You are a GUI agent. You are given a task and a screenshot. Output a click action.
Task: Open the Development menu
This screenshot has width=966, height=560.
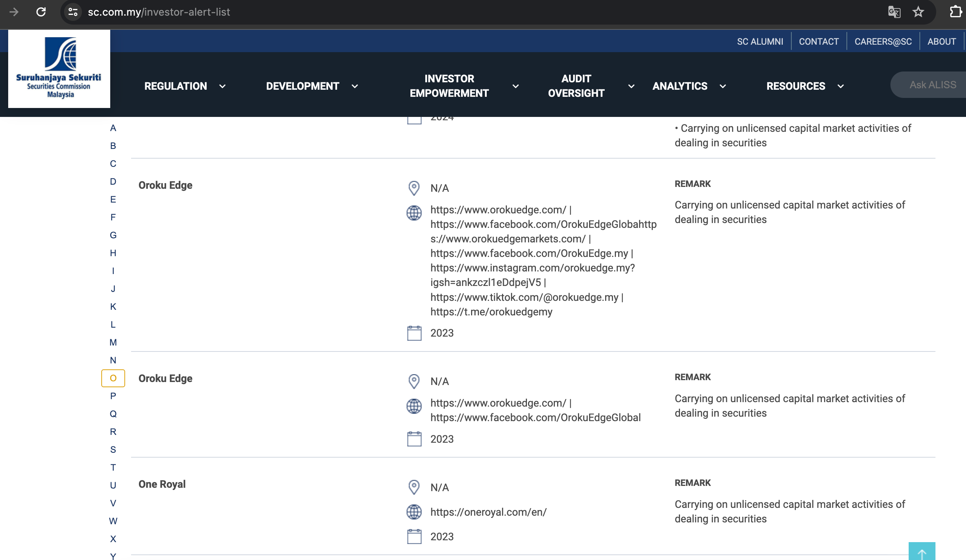[302, 86]
